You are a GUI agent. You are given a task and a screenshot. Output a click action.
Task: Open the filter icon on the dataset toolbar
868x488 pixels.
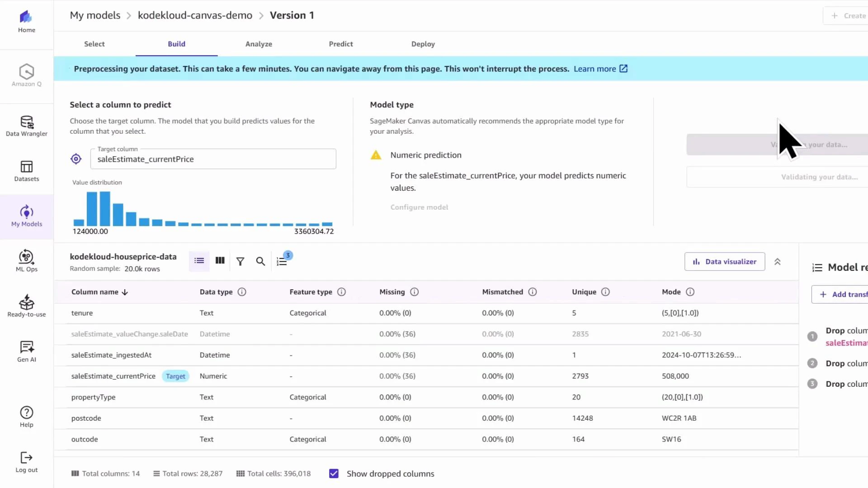240,261
